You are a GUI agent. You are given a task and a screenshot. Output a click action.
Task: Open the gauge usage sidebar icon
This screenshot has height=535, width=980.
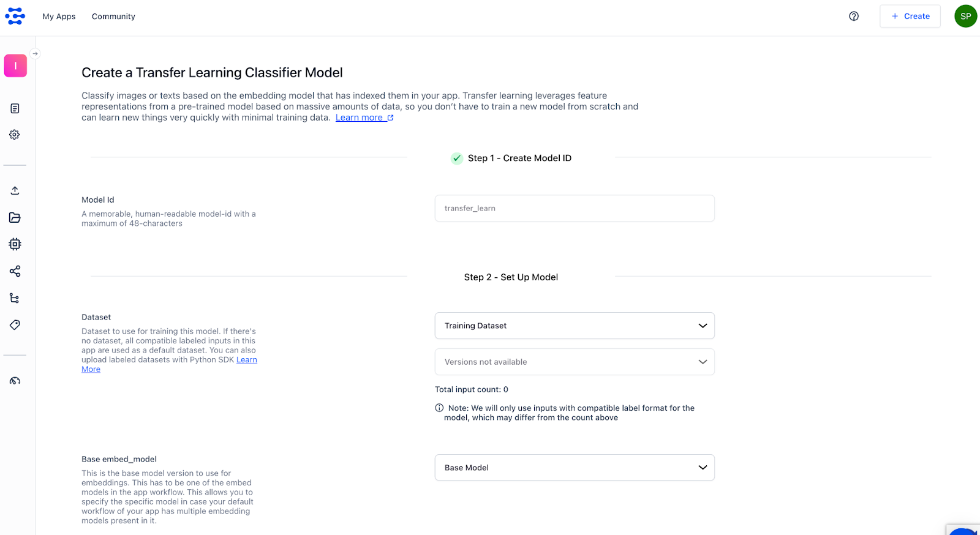(15, 381)
